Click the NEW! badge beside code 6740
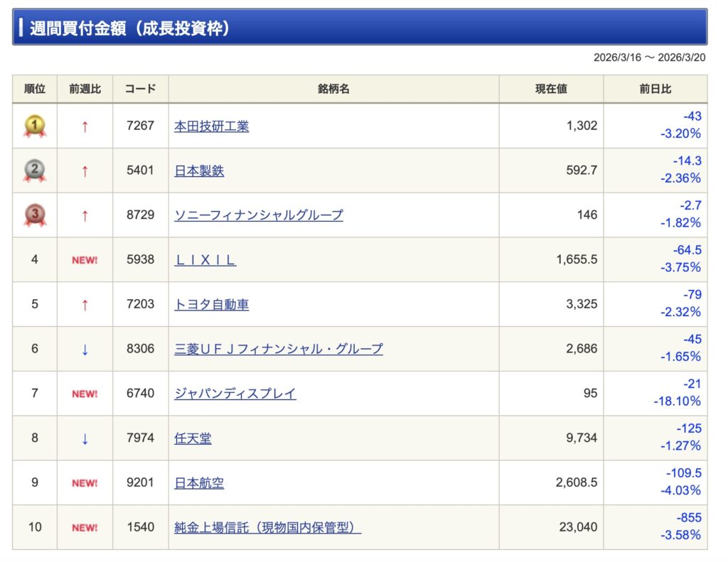 85,394
